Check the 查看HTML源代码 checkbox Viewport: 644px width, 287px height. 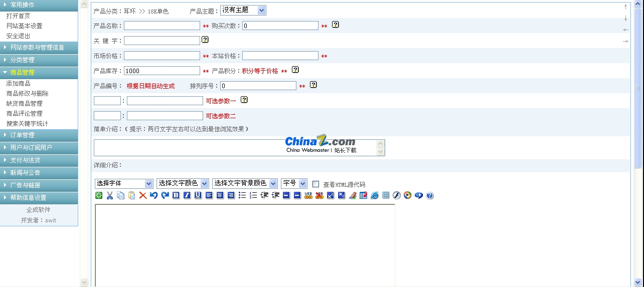click(x=316, y=184)
